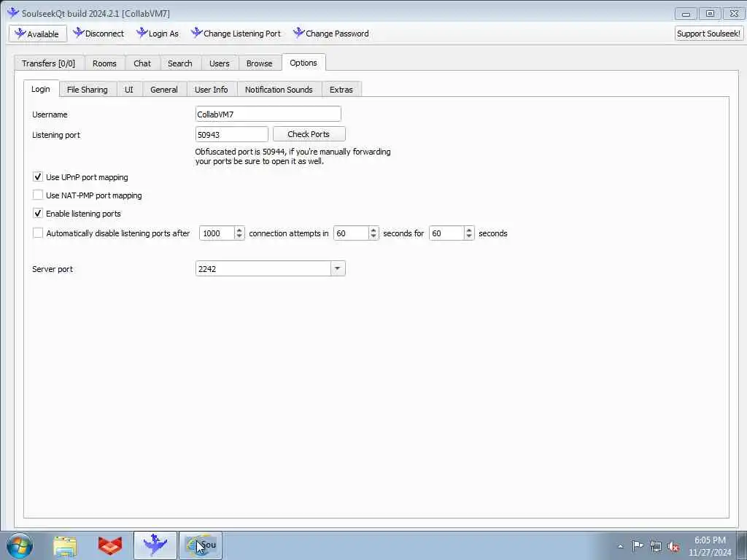747x560 pixels.
Task: Click the Action Center flag icon
Action: (x=638, y=545)
